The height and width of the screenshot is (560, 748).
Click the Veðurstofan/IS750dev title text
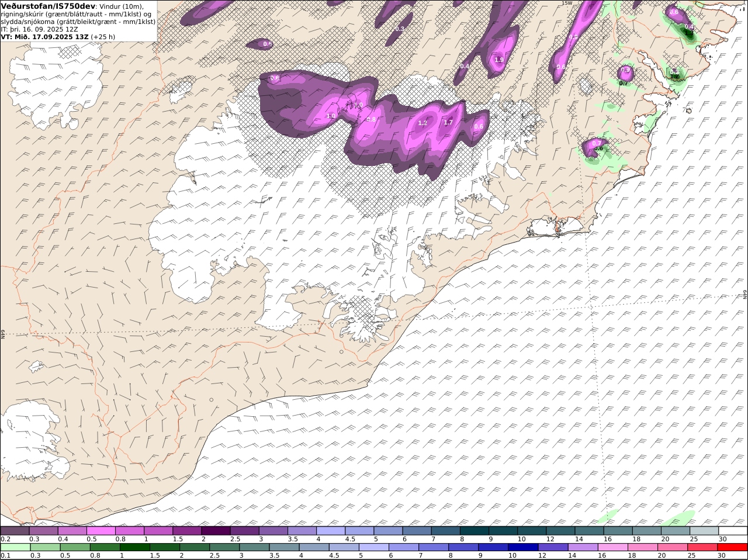[48, 6]
